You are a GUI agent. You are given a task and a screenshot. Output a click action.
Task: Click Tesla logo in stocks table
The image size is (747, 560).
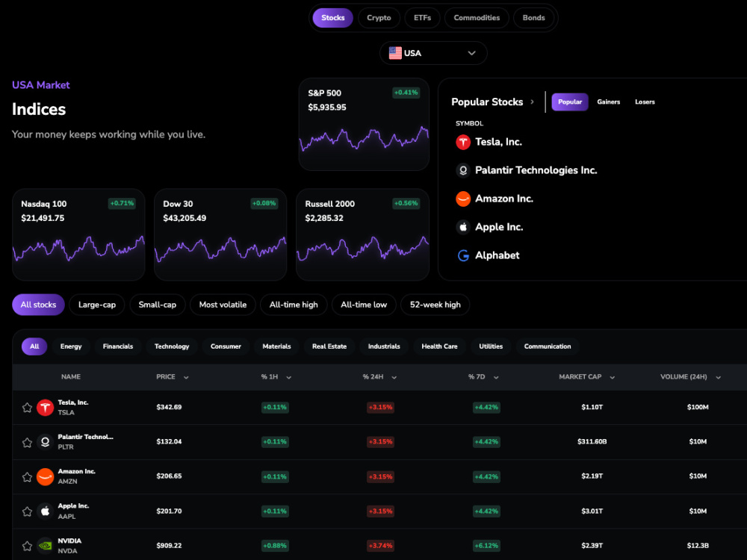pyautogui.click(x=46, y=408)
